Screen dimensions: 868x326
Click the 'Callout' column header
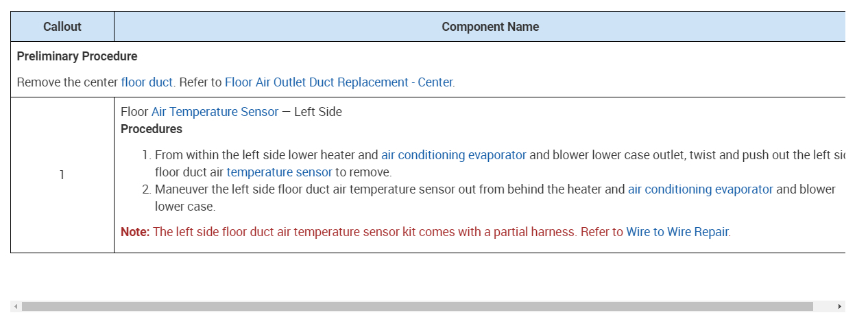(x=62, y=27)
